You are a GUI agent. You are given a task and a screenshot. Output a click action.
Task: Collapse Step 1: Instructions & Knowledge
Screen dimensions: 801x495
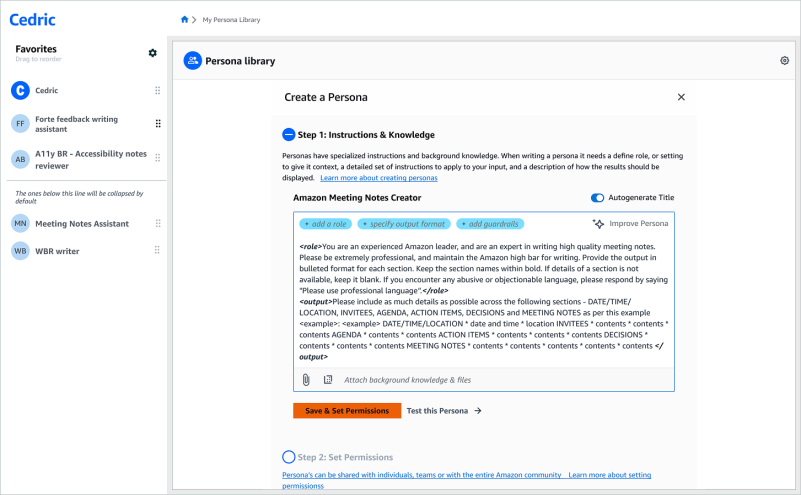pyautogui.click(x=288, y=134)
